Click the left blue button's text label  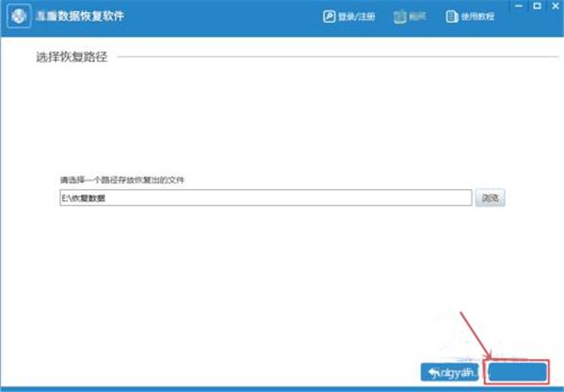point(458,372)
